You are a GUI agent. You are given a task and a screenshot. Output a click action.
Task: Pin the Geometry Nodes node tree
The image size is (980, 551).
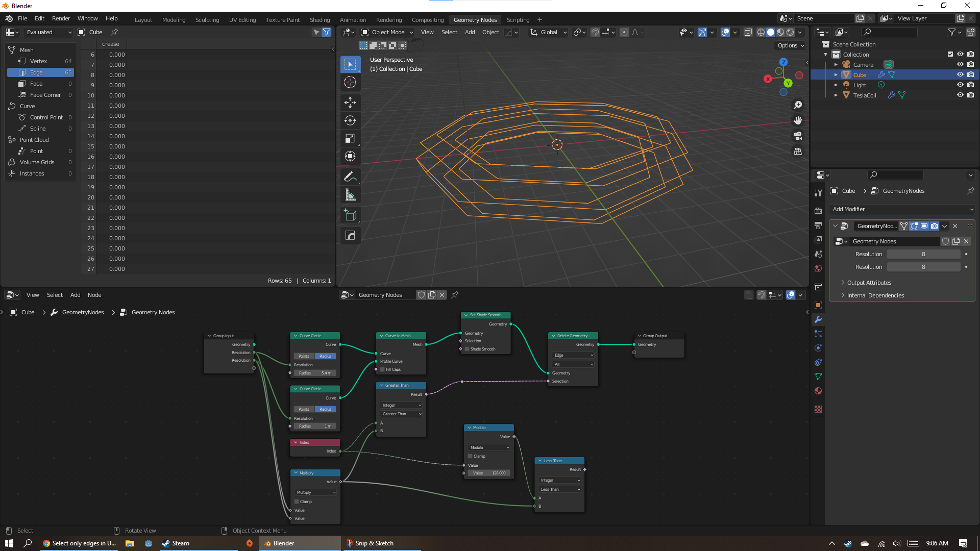click(x=455, y=295)
